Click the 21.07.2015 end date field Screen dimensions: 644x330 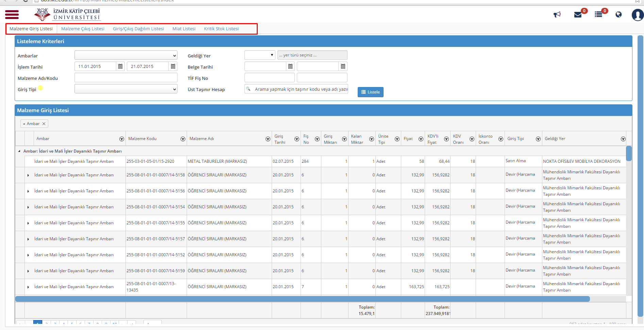[148, 66]
